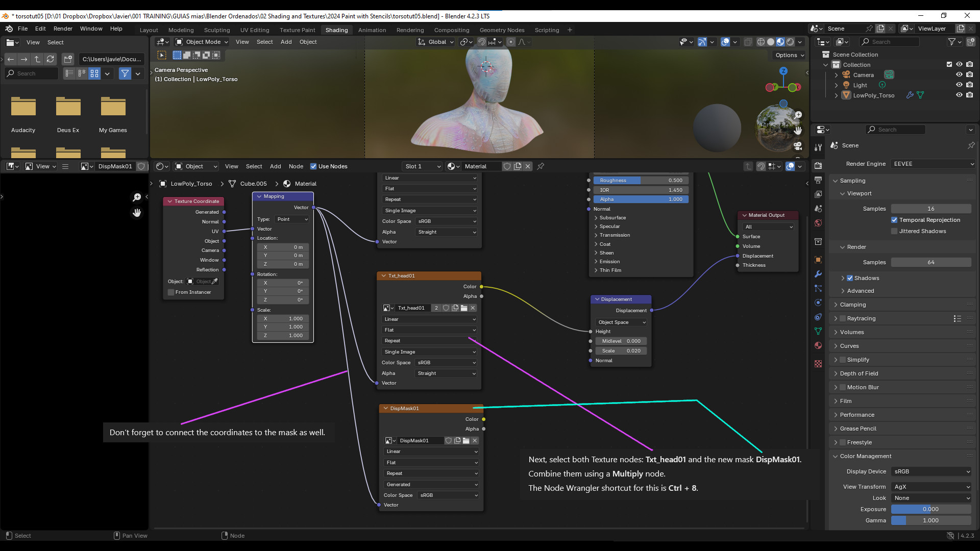Open the Render Engine EEVEE dropdown
Viewport: 980px width, 551px height.
click(933, 164)
